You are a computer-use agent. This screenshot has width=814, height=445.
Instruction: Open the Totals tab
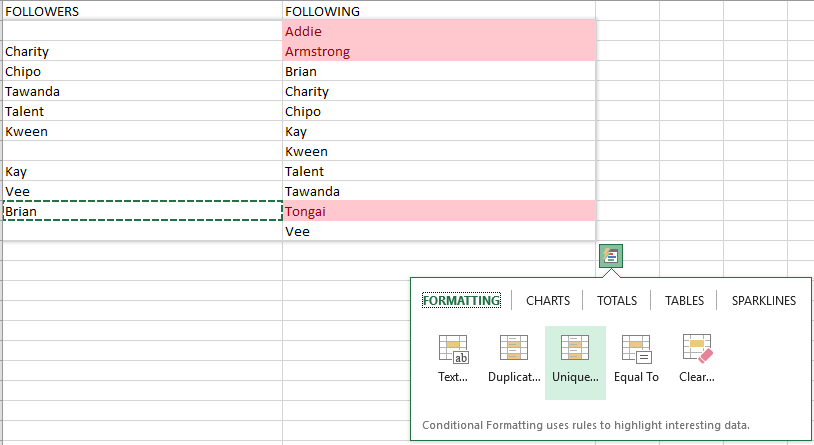(x=616, y=300)
